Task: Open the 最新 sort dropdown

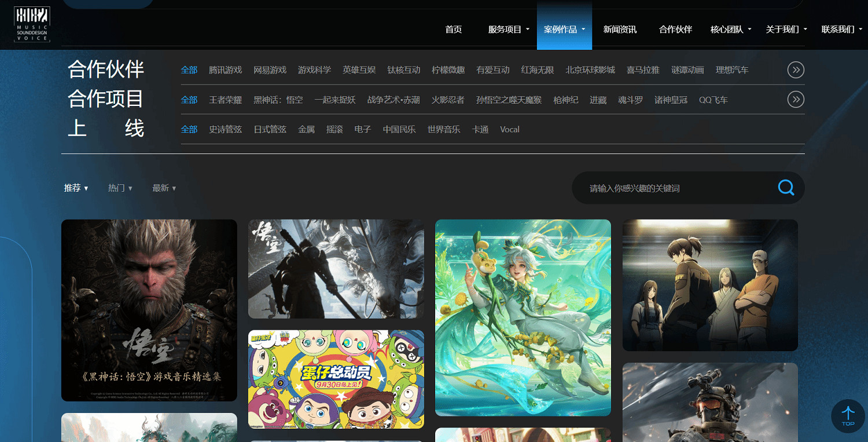Action: click(x=164, y=188)
